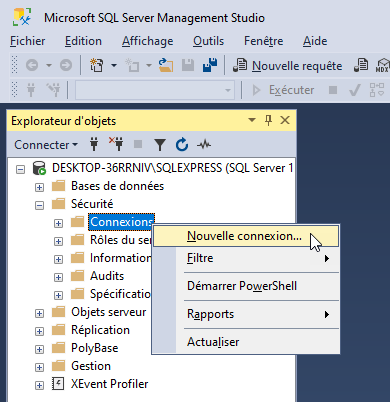Collapse the DESKTOP-36RRNIV\SQLEXPRESS server node

[x=21, y=169]
